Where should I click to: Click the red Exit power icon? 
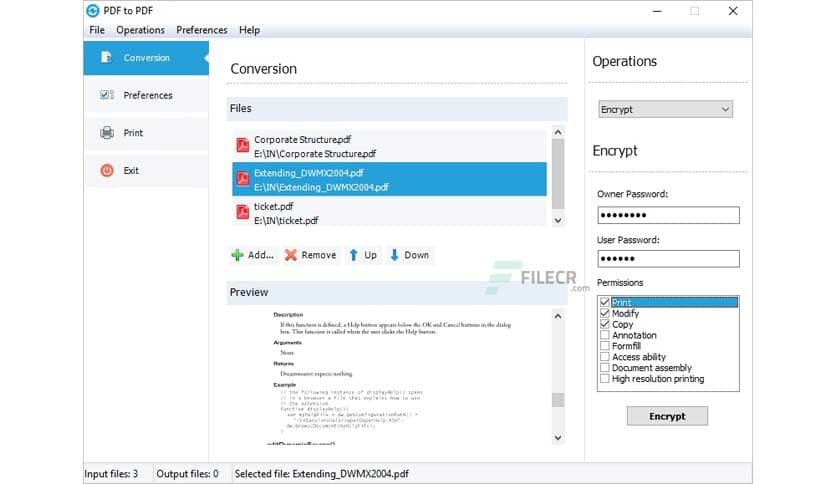(107, 171)
